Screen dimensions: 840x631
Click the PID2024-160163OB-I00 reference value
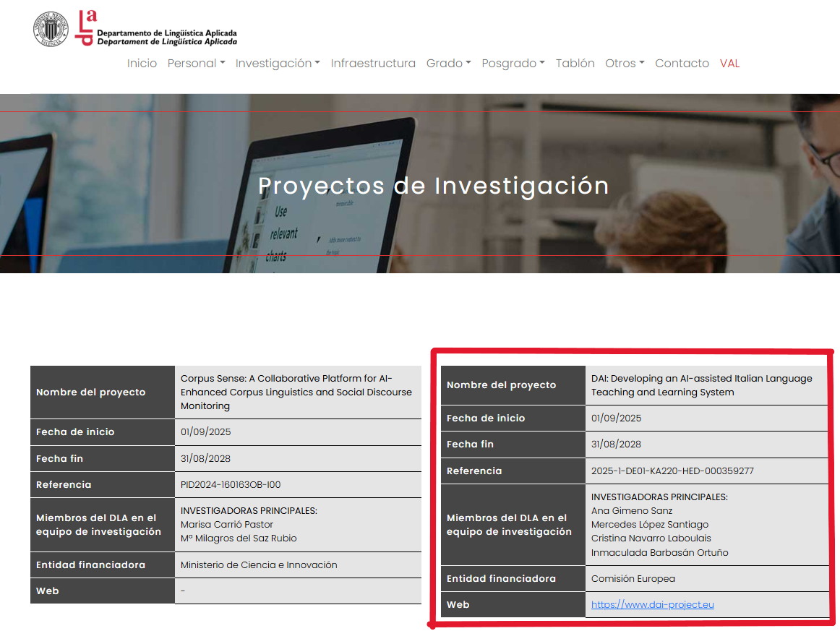[x=231, y=485]
